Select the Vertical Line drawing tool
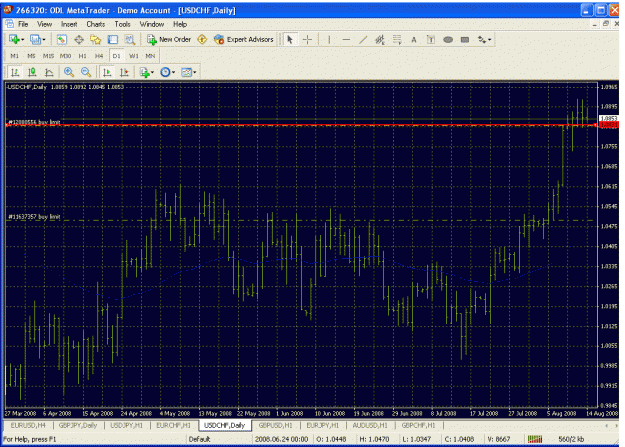The image size is (625, 447). coord(329,39)
